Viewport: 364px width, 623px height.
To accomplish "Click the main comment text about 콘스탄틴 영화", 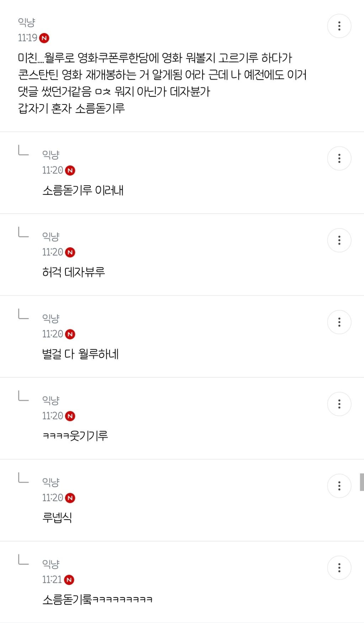I will click(162, 83).
